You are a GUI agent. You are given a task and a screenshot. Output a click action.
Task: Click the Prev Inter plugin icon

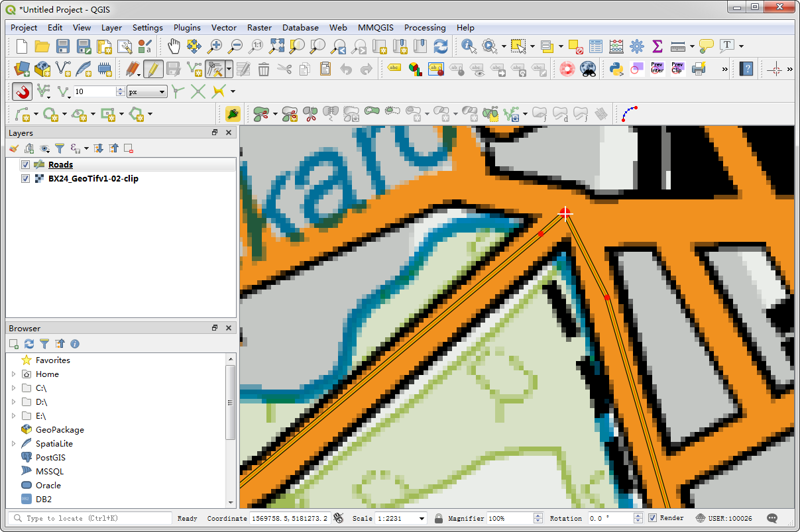pos(657,68)
